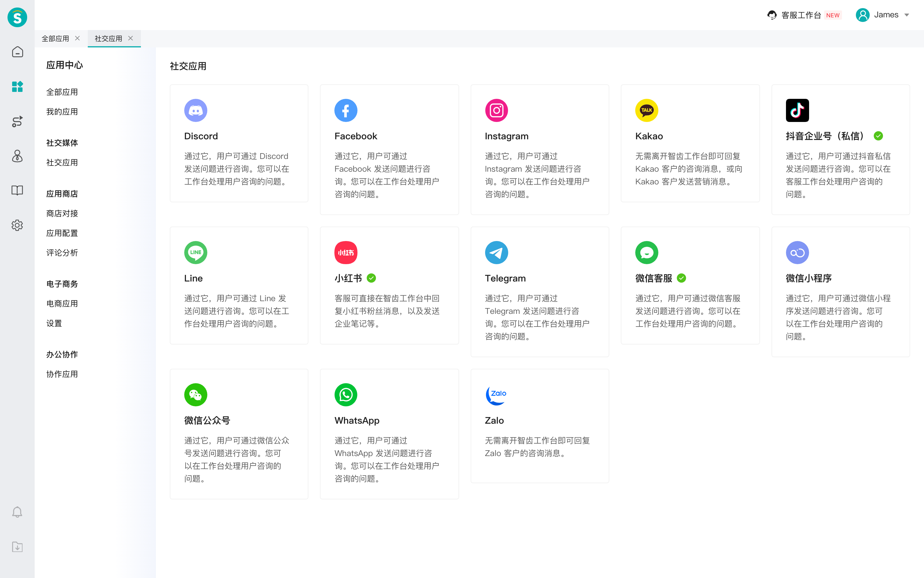Open 设置 under 电子商务

point(54,323)
